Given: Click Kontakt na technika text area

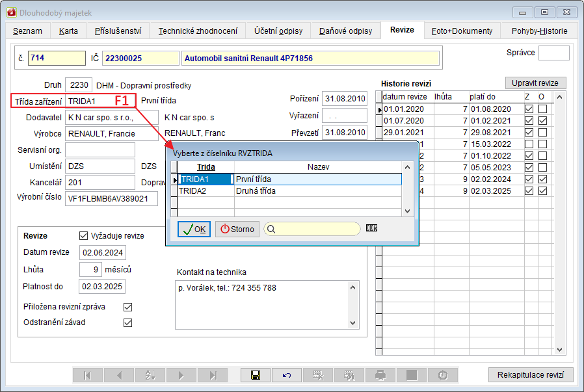Looking at the screenshot, I should pos(267,305).
